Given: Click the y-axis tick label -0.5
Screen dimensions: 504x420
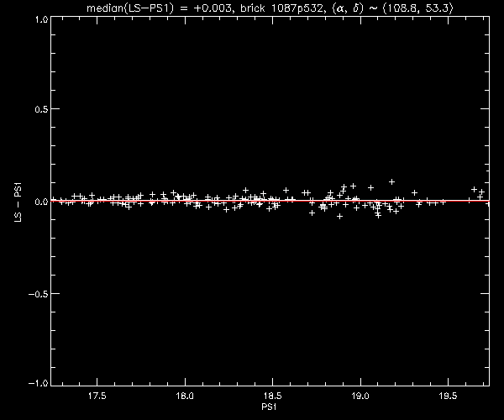Looking at the screenshot, I should 39,294.
